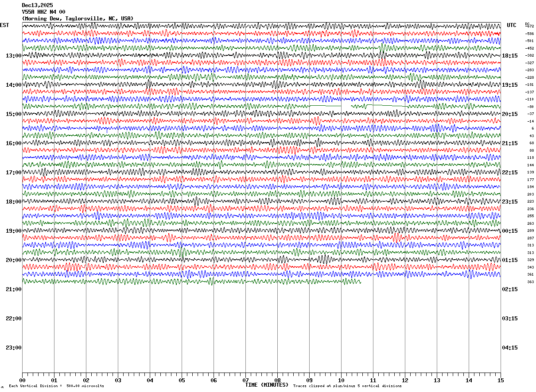Select the 20:00 EST time label
Viewport: 536px width, 392px height.
tap(14, 260)
